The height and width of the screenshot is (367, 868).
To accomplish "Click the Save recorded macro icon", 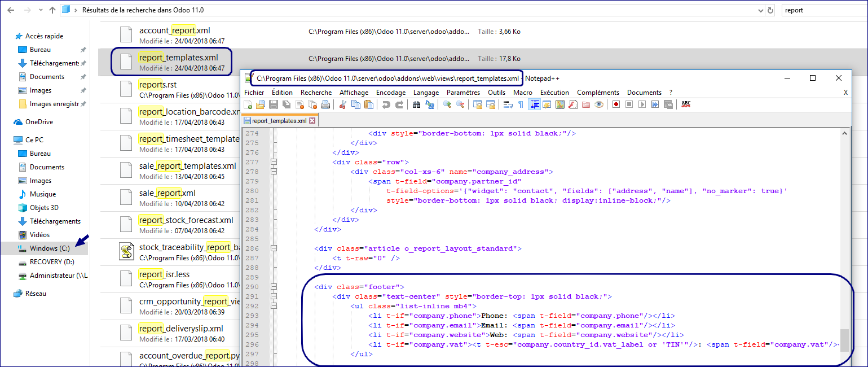I will (x=668, y=104).
